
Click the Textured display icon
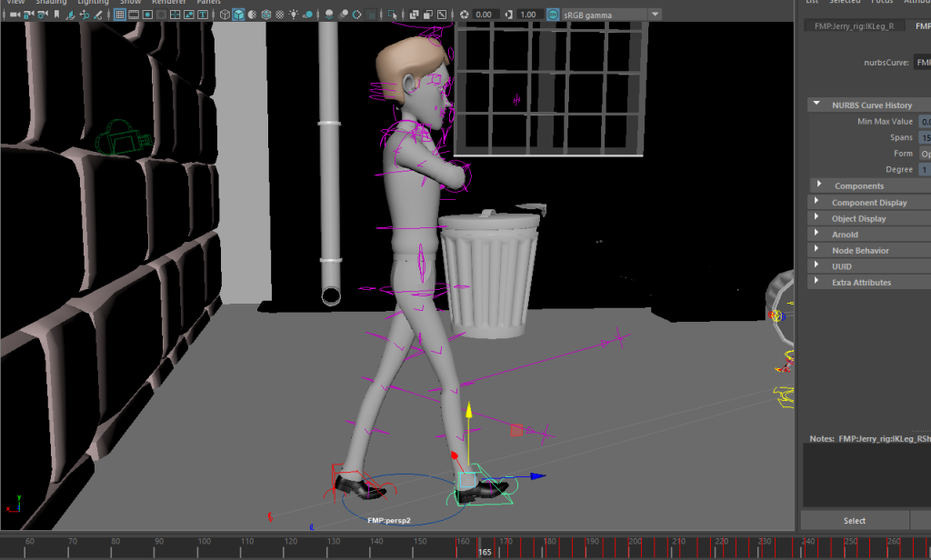[x=280, y=15]
